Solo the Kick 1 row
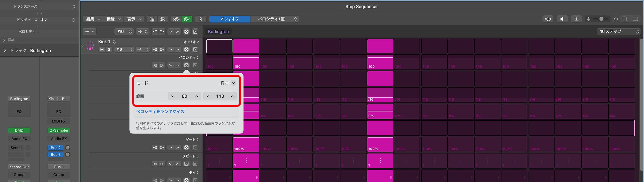Viewport: 644px width, 182px height. pos(109,49)
